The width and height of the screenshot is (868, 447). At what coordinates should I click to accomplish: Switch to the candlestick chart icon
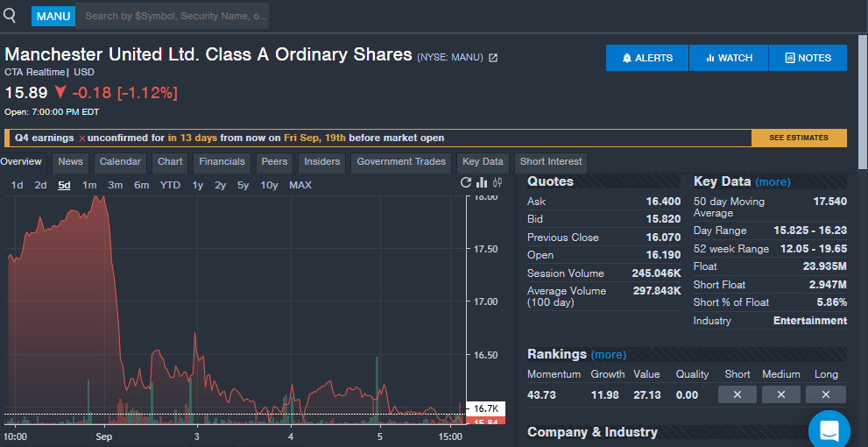click(498, 182)
